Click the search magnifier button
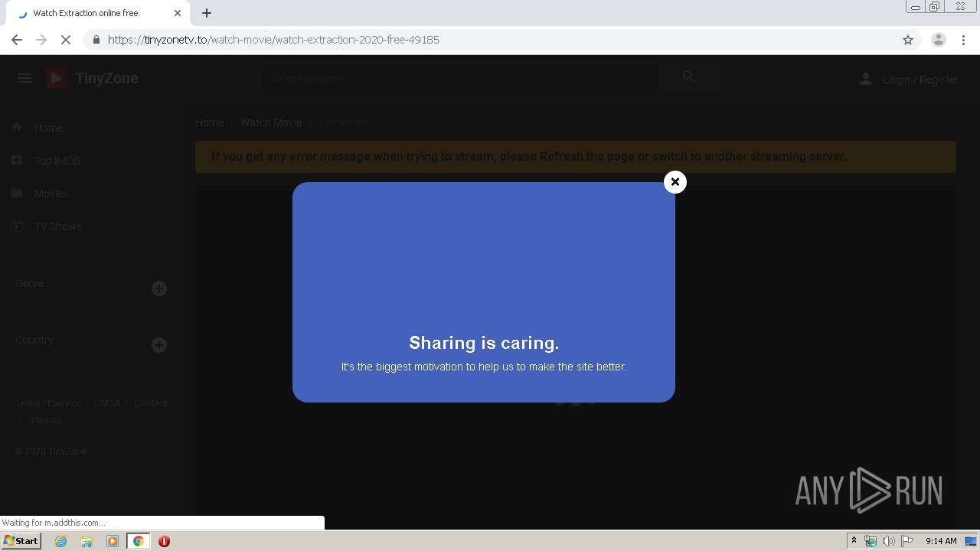The width and height of the screenshot is (980, 551). 689,77
